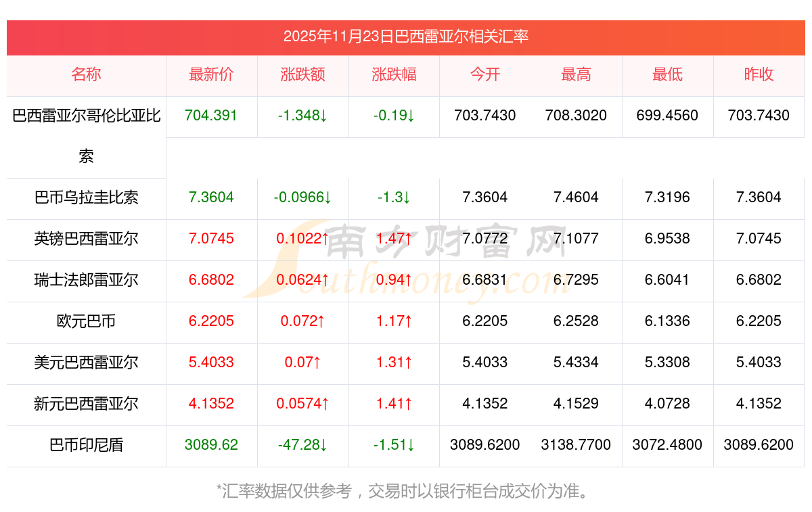
Task: Click the high value 7.4604
Action: pos(576,197)
